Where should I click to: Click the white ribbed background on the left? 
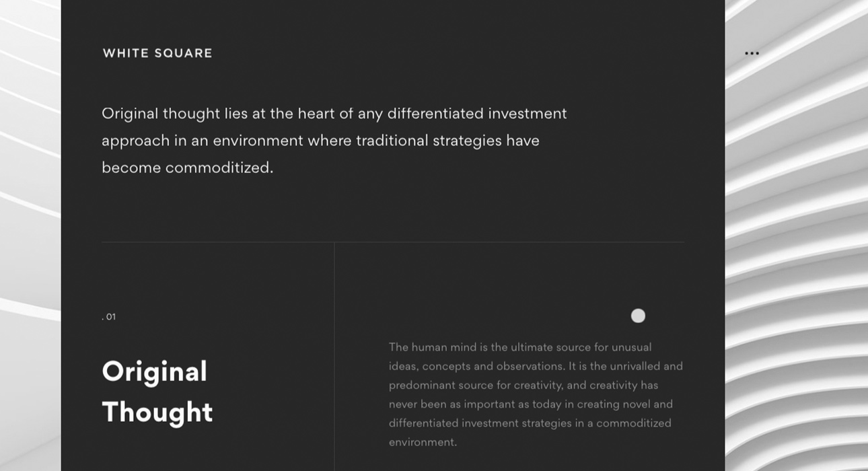(x=30, y=235)
